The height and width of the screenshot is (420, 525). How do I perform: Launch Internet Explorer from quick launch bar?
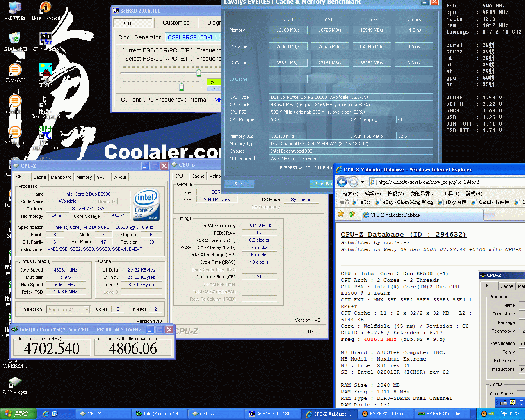coord(46,414)
